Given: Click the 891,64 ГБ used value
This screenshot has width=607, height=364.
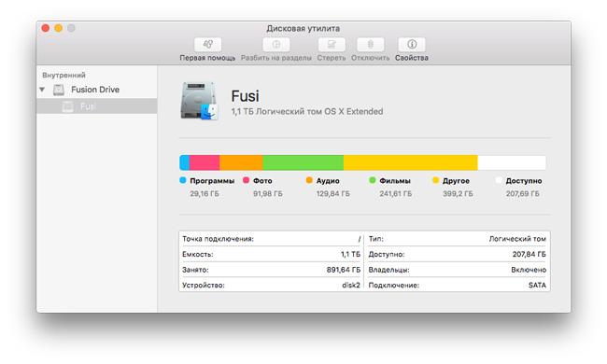Looking at the screenshot, I should tap(344, 270).
